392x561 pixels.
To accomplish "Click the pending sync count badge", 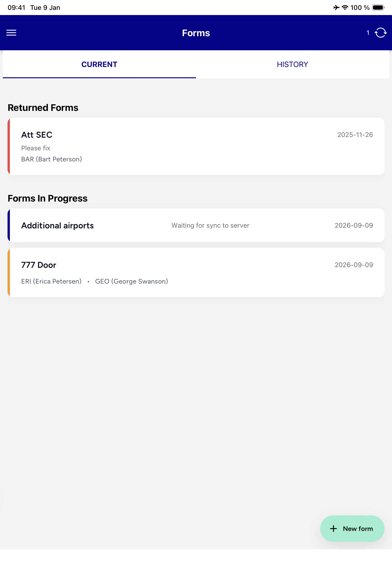I will [x=368, y=33].
